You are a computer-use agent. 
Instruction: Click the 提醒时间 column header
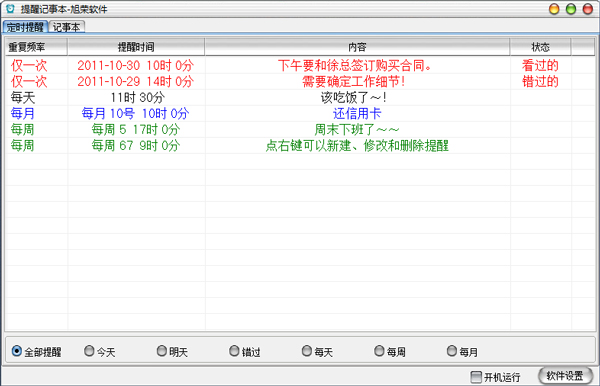pyautogui.click(x=136, y=47)
